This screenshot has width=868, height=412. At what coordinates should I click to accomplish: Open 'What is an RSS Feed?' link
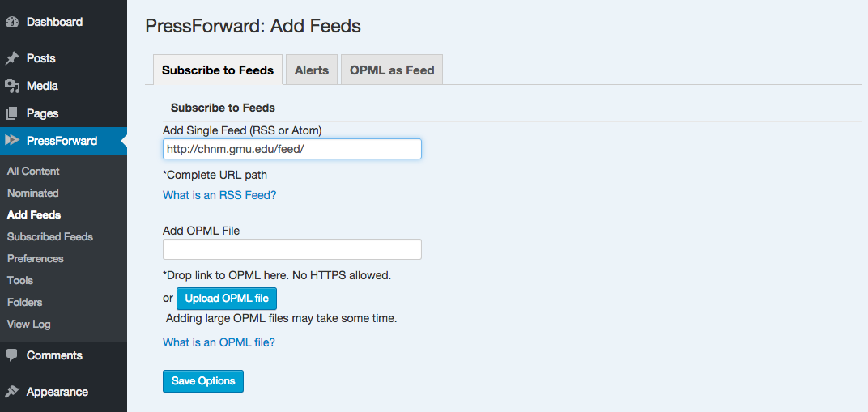(x=219, y=195)
